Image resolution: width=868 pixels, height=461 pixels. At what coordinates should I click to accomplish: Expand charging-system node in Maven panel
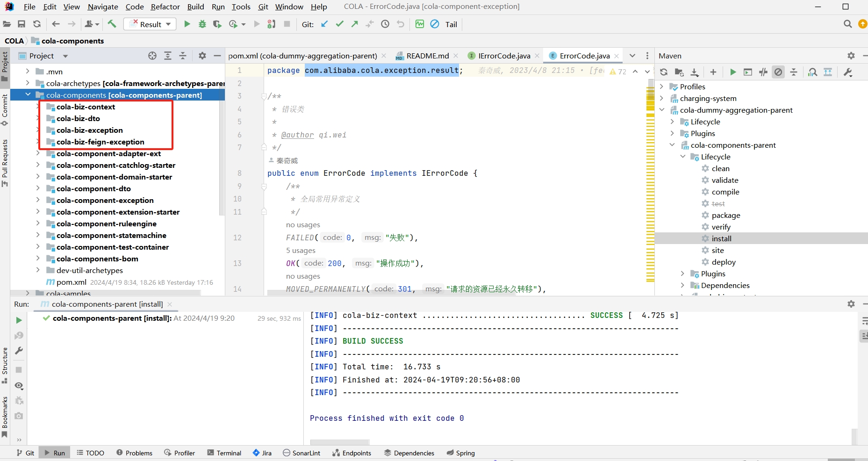click(x=661, y=98)
